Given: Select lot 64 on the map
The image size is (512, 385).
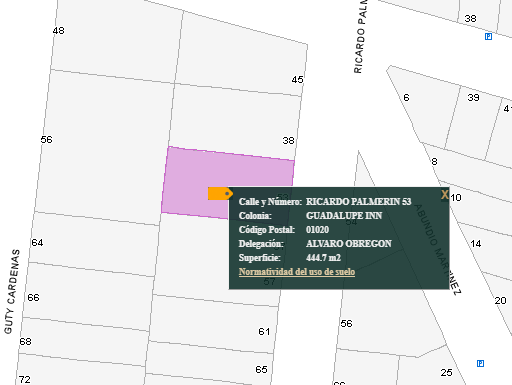Looking at the screenshot, I should point(37,242).
